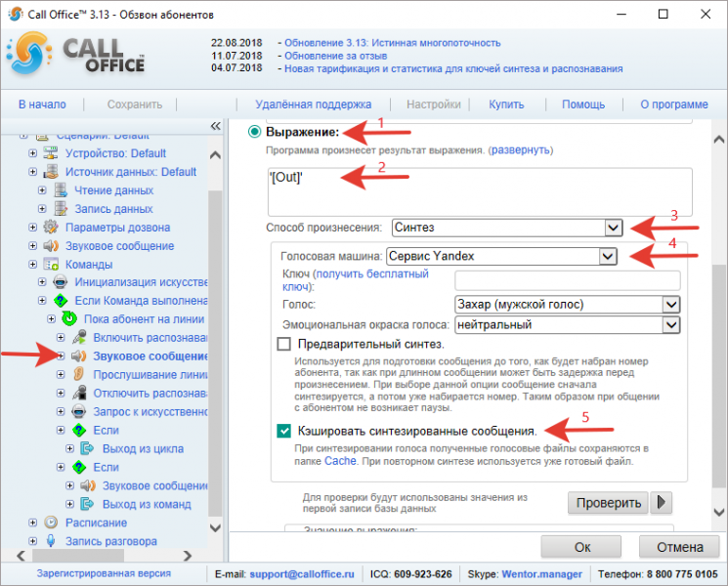Click the развернуть link

(x=521, y=149)
